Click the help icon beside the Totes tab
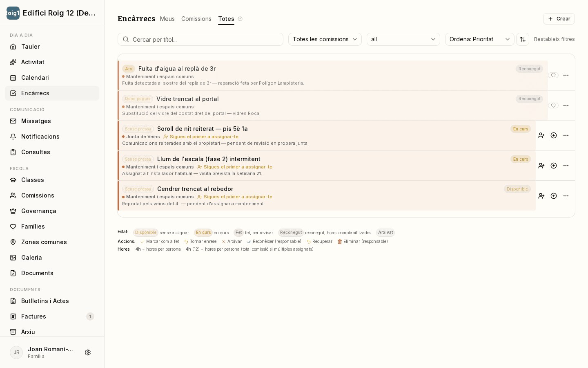Viewport: 588px width, 368px height. 240,19
